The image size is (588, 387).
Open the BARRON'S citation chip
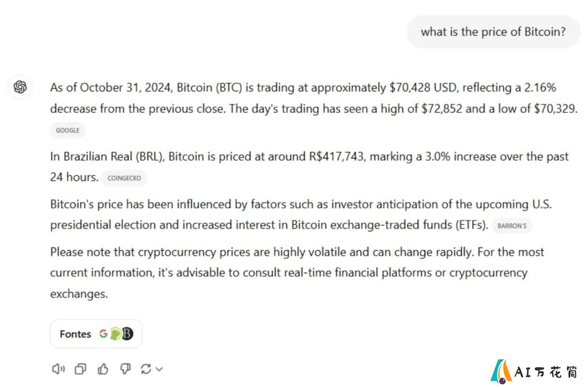pos(512,226)
